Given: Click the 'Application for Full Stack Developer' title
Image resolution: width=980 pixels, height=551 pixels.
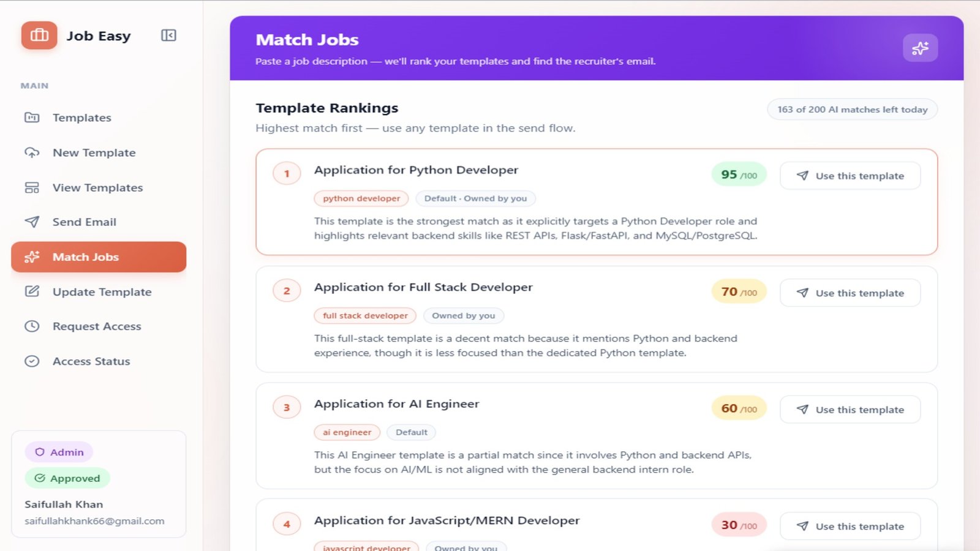Looking at the screenshot, I should [423, 287].
